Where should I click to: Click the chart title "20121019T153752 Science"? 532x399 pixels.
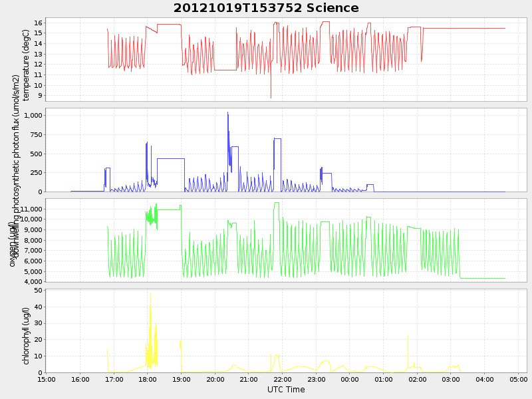tap(266, 8)
